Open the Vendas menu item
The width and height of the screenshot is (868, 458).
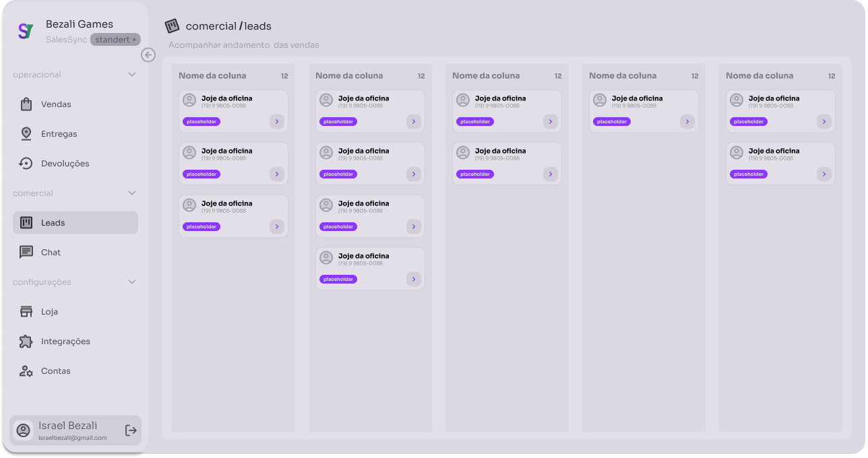tap(56, 104)
